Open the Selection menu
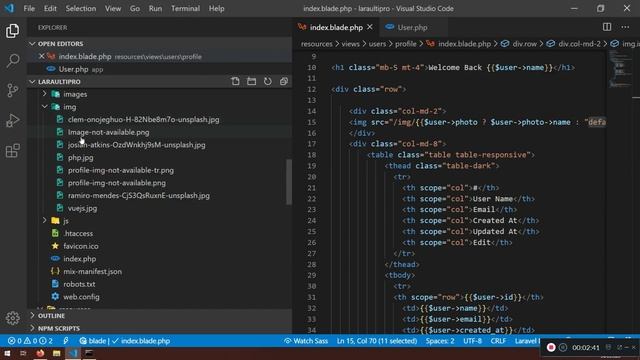This screenshot has width=640, height=360. [81, 8]
